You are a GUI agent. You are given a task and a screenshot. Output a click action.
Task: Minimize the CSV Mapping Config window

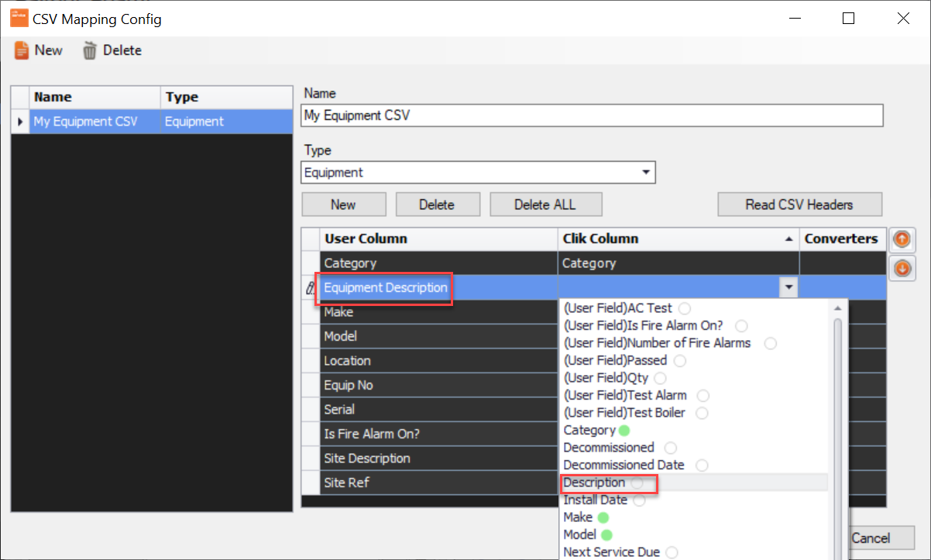(x=795, y=19)
